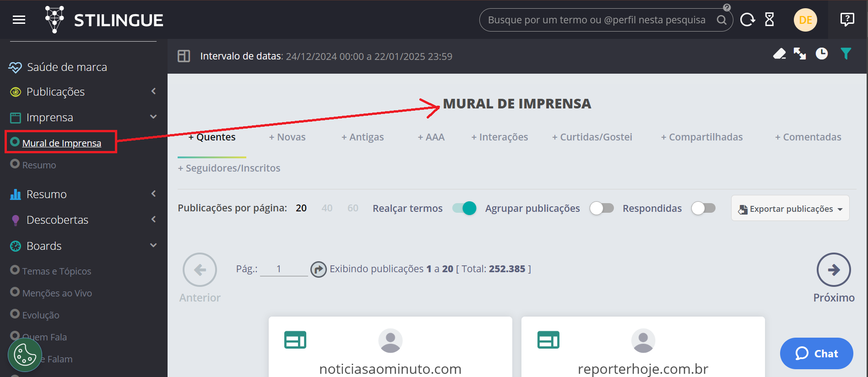Open the Quem Fala board

tap(44, 337)
